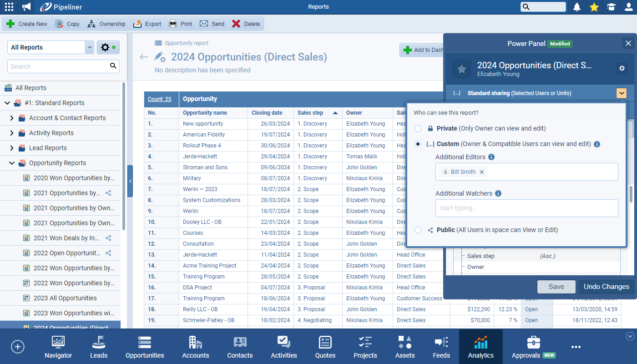
Task: Select the Custom sharing radio button
Action: [418, 144]
